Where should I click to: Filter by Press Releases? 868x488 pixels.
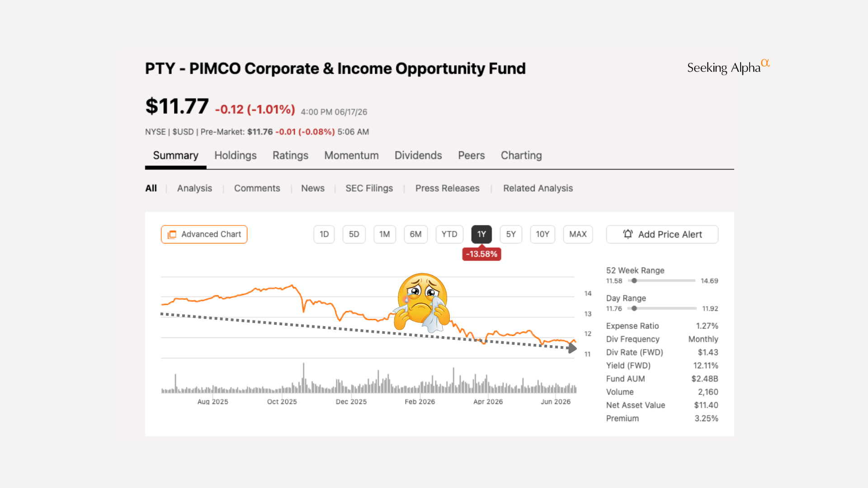(447, 188)
